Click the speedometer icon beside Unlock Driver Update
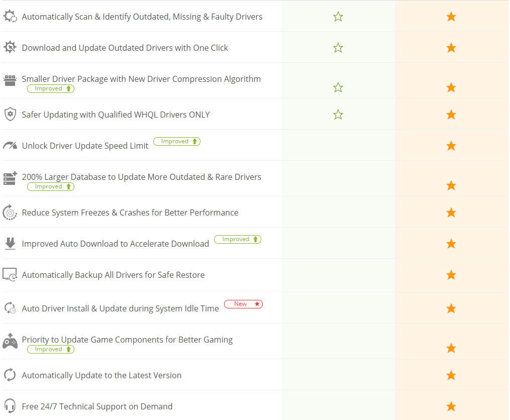This screenshot has height=420, width=510. pos(10,145)
